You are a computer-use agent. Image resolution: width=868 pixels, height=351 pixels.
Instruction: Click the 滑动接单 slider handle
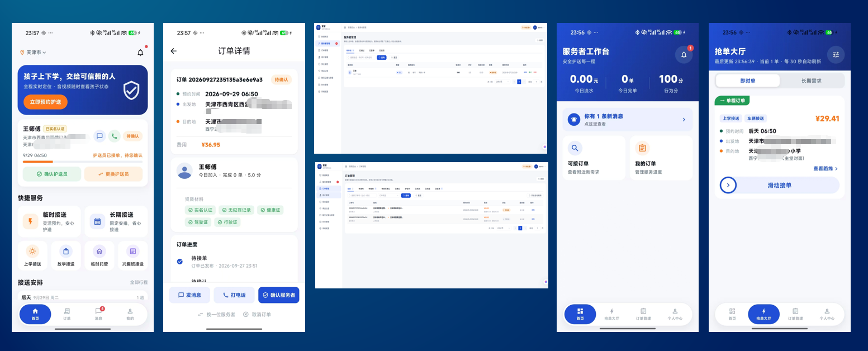[x=728, y=185]
